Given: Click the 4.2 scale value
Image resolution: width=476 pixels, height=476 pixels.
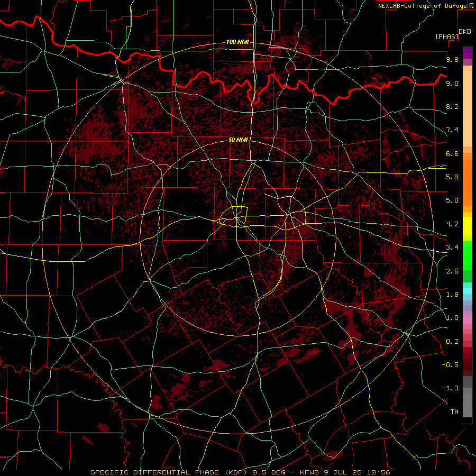Looking at the screenshot, I should [x=452, y=224].
